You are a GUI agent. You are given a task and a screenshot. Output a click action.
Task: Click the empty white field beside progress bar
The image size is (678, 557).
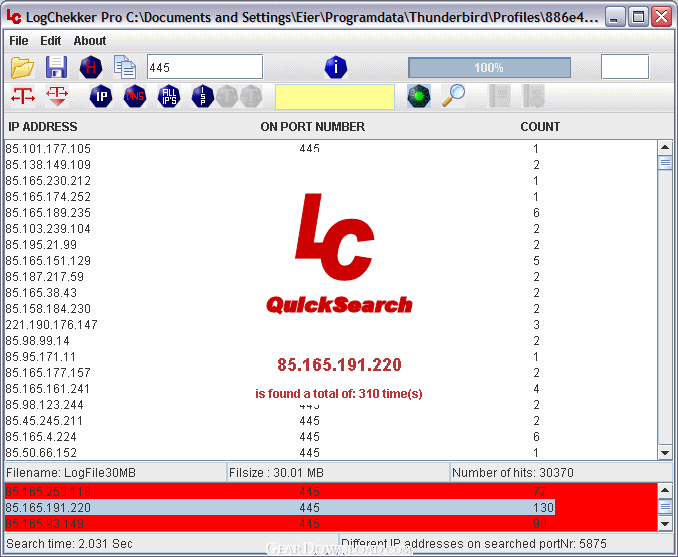[625, 67]
